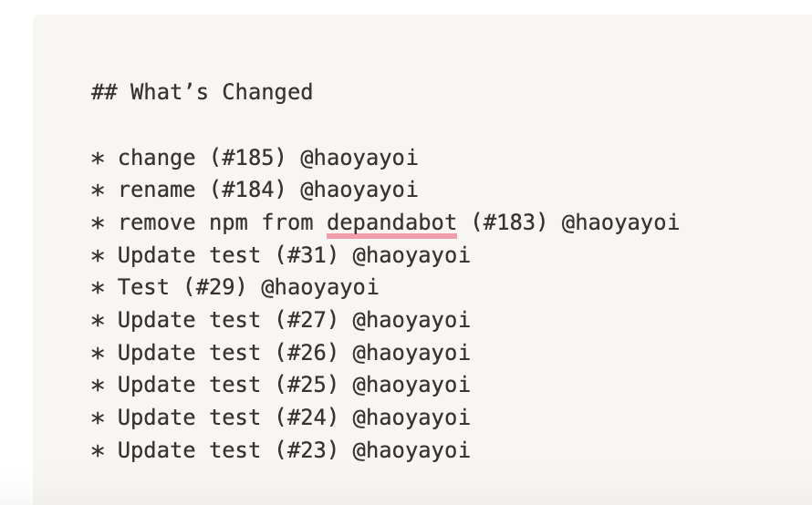Click @haoyayoi on the #23 line

411,451
